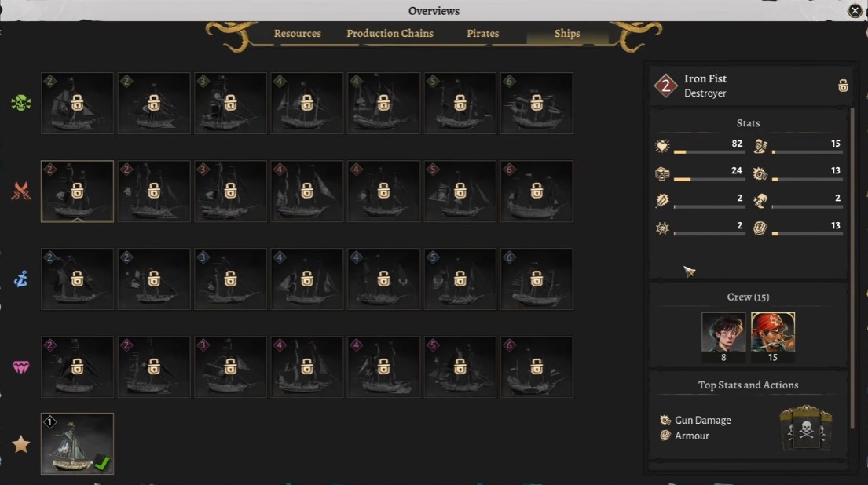Click the heart health stat icon
The image size is (868, 485).
[x=663, y=146]
